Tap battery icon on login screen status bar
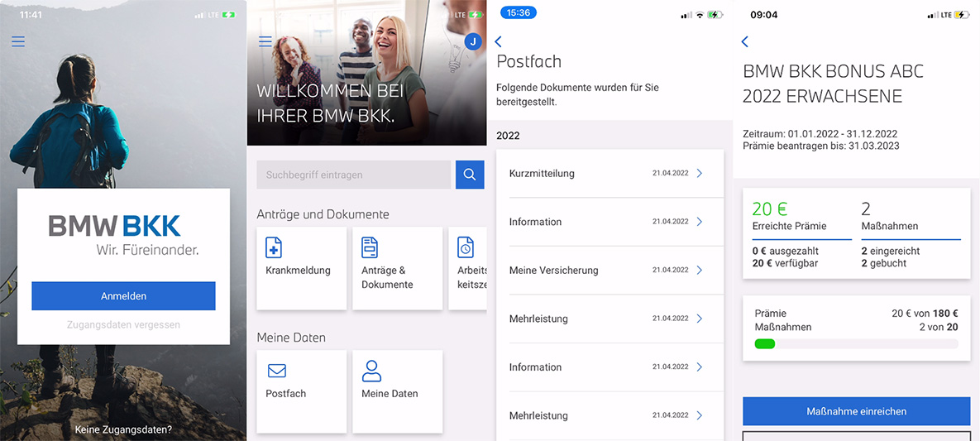The height and width of the screenshot is (441, 980). pos(228,14)
